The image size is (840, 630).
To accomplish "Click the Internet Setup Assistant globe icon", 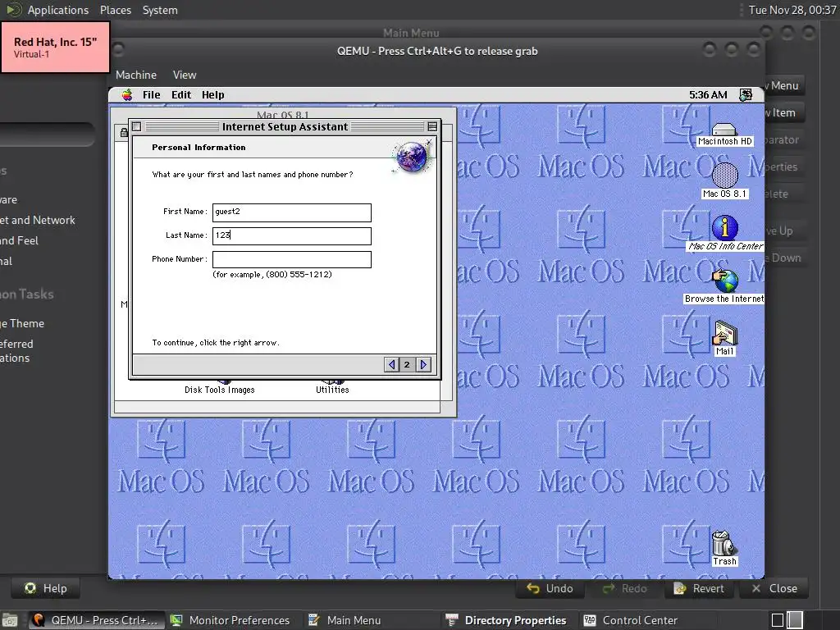I will (x=411, y=156).
